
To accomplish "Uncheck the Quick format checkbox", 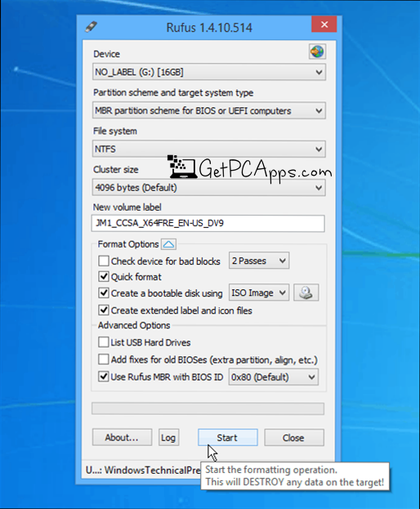I will [104, 277].
